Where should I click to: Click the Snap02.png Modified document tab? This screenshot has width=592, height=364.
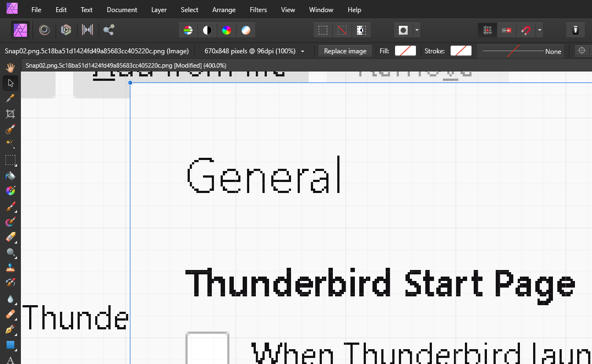pyautogui.click(x=126, y=65)
